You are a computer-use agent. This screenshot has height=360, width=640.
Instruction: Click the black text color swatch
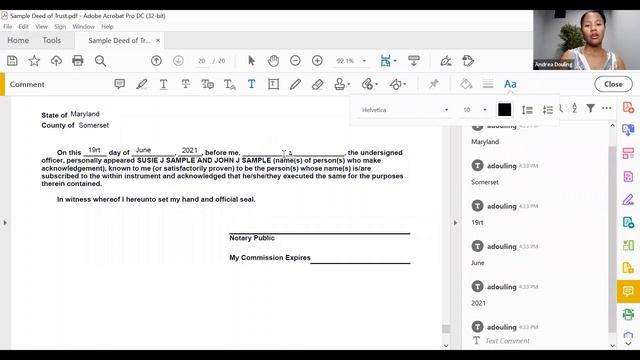[x=504, y=110]
